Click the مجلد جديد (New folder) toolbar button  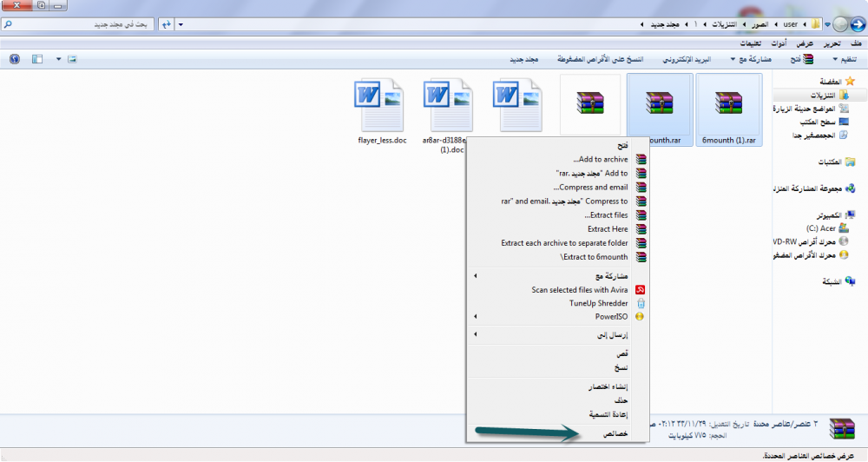point(523,59)
